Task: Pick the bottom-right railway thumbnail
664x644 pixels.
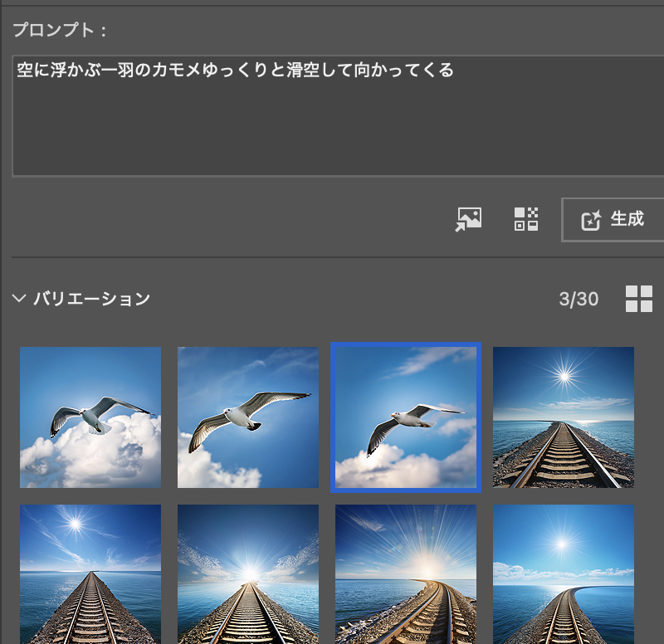Action: tap(564, 573)
